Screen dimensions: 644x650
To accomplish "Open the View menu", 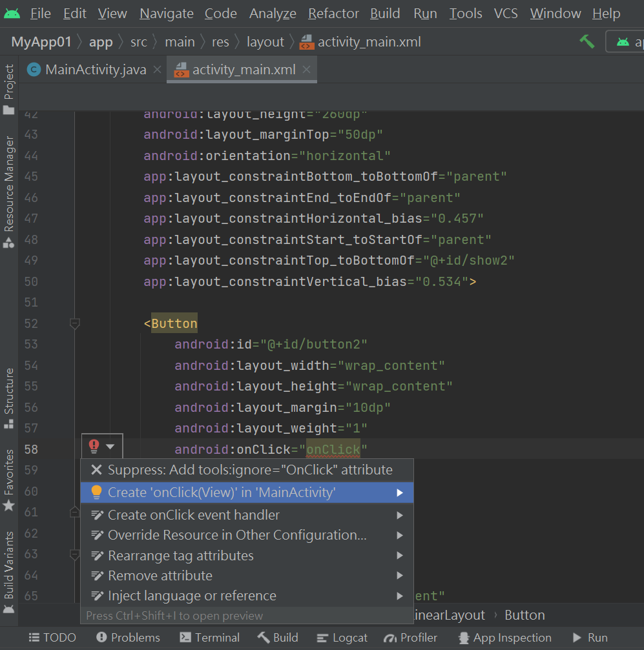I will [112, 14].
